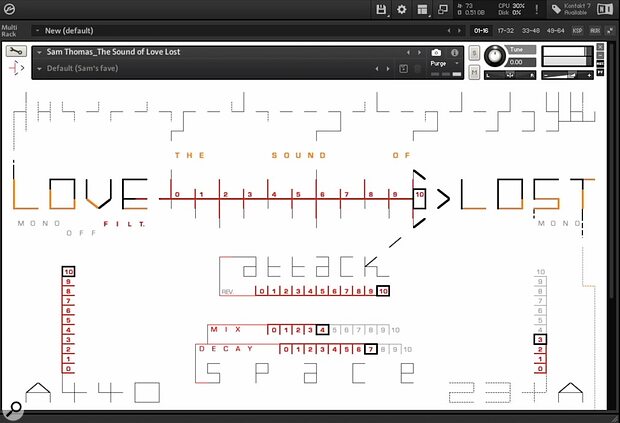Click the KSP button

coord(577,31)
